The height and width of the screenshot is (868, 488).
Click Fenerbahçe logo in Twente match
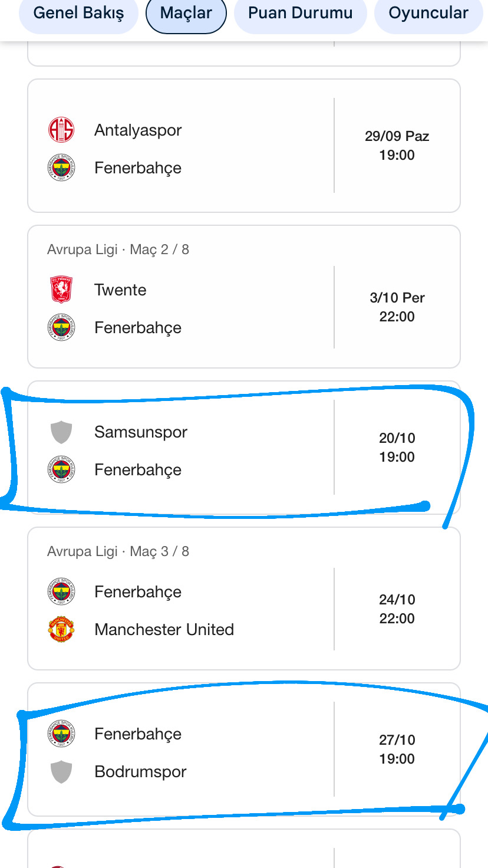(61, 328)
